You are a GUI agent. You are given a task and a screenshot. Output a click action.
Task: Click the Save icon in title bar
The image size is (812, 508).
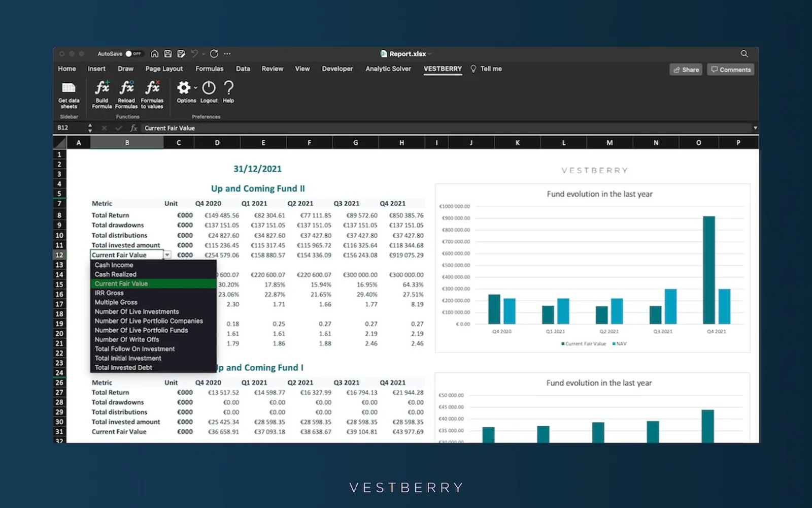point(168,54)
